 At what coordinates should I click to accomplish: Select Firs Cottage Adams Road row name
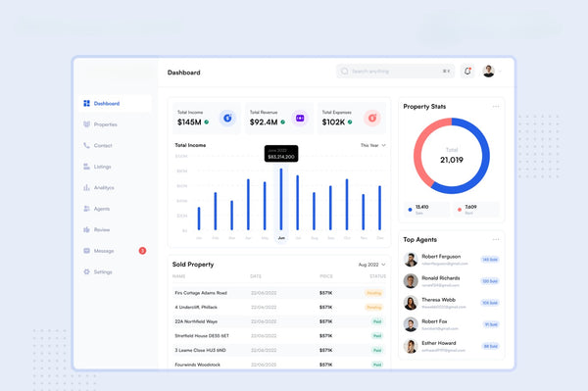(x=201, y=293)
